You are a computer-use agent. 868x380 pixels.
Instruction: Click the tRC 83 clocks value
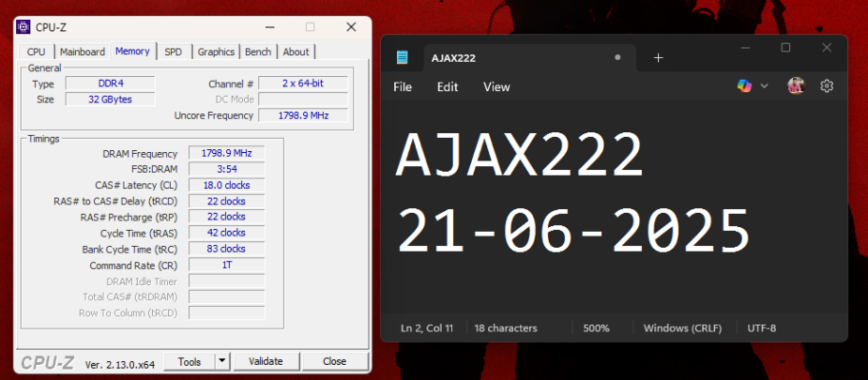(226, 249)
